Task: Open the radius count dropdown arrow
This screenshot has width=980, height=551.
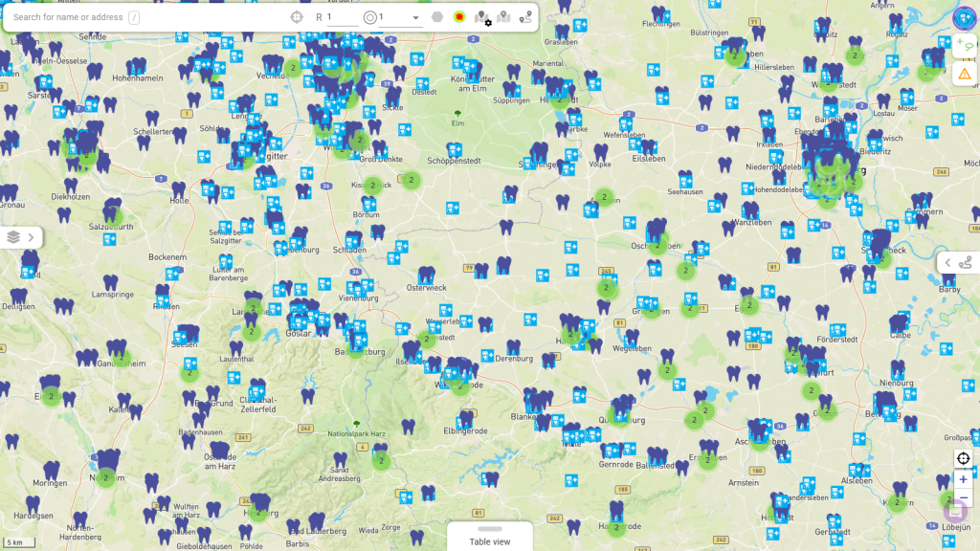Action: [x=415, y=17]
